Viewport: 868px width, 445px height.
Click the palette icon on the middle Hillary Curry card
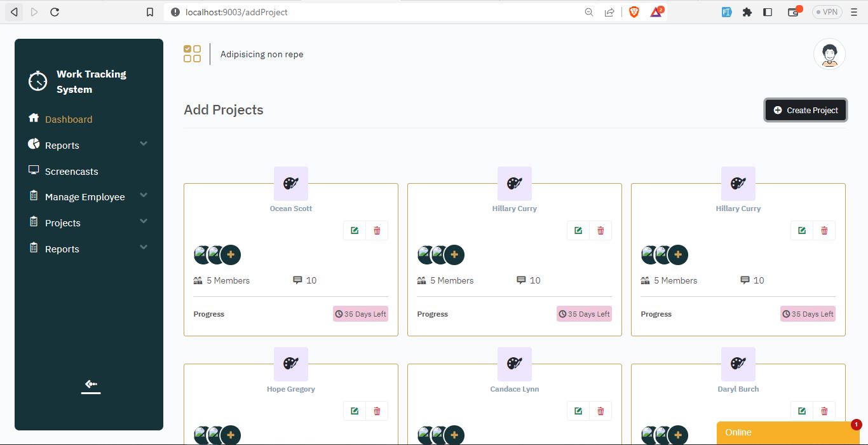pyautogui.click(x=515, y=184)
